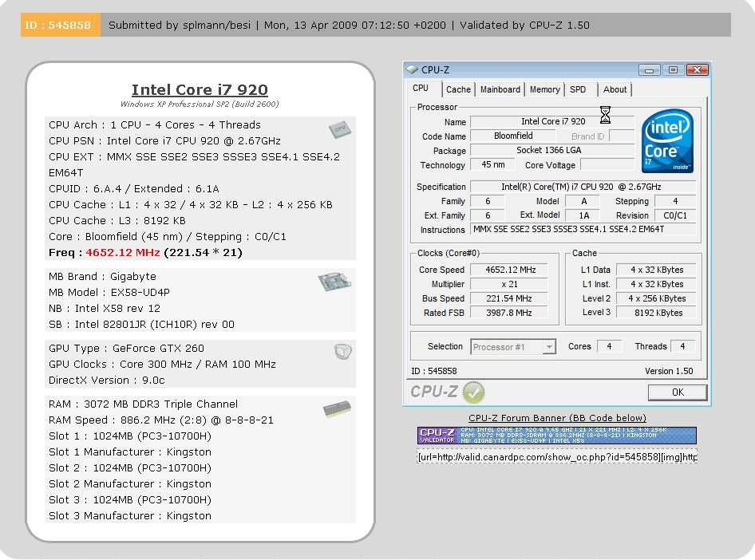Click the RAM stick icon beside RAM row

(337, 409)
